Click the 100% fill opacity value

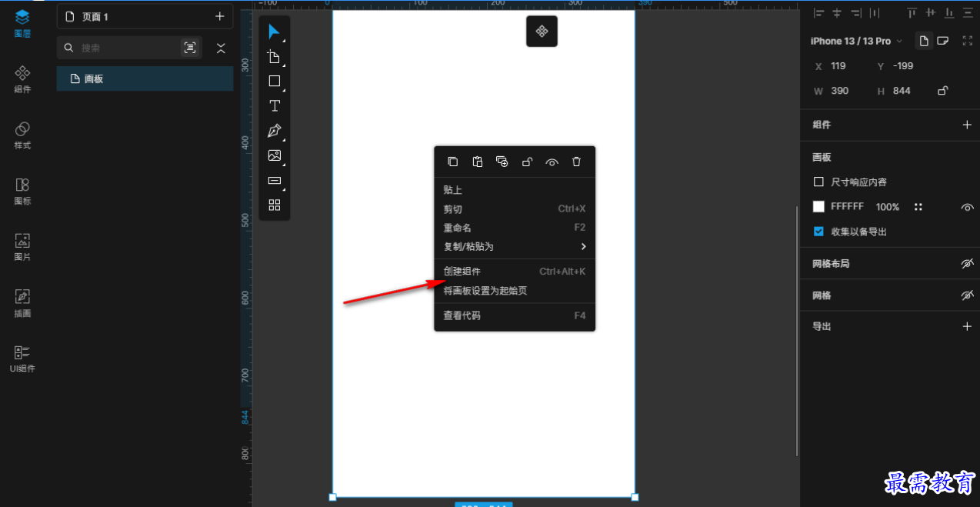pyautogui.click(x=888, y=207)
